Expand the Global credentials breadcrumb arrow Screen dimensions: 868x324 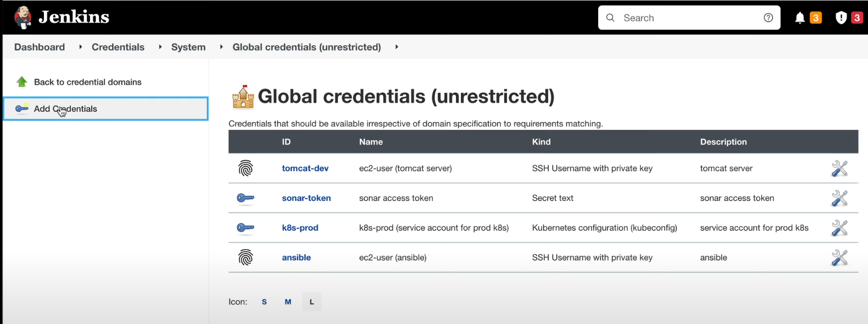[x=397, y=47]
